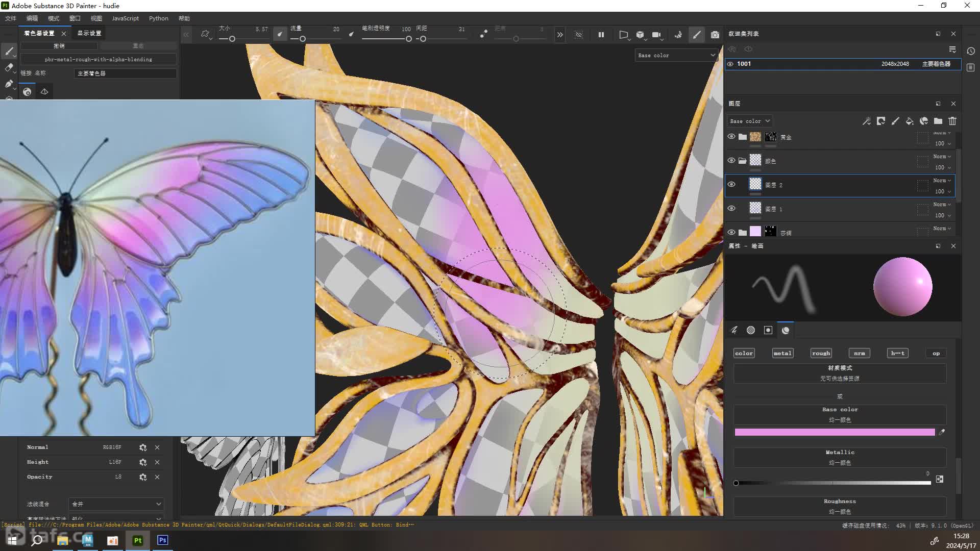Open opacity dropdown for 图层 2
Viewport: 980px width, 551px height.
pyautogui.click(x=943, y=191)
